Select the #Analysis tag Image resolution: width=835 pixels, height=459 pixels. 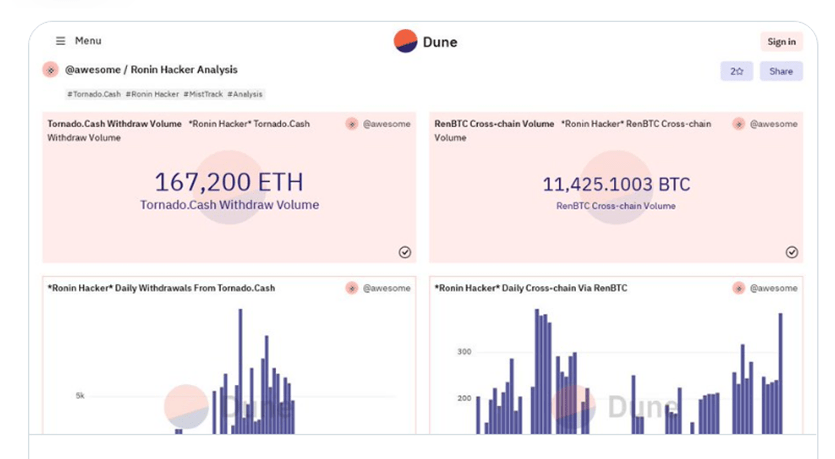pyautogui.click(x=245, y=94)
